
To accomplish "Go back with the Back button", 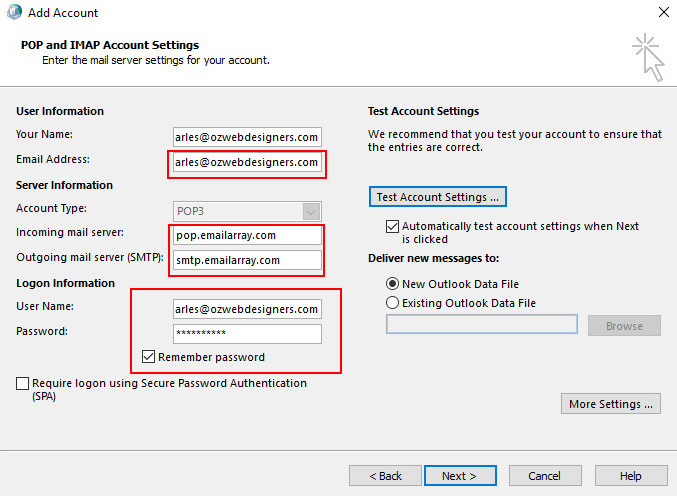I will click(x=385, y=476).
